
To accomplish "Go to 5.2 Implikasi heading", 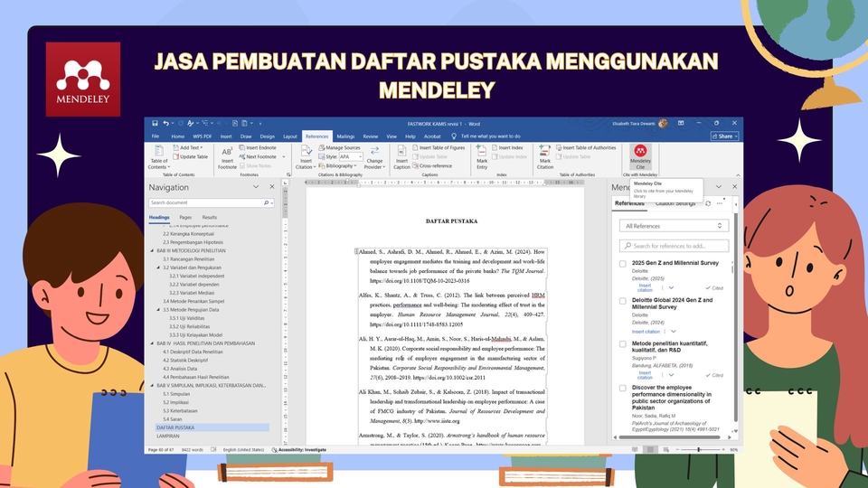I will coord(176,402).
